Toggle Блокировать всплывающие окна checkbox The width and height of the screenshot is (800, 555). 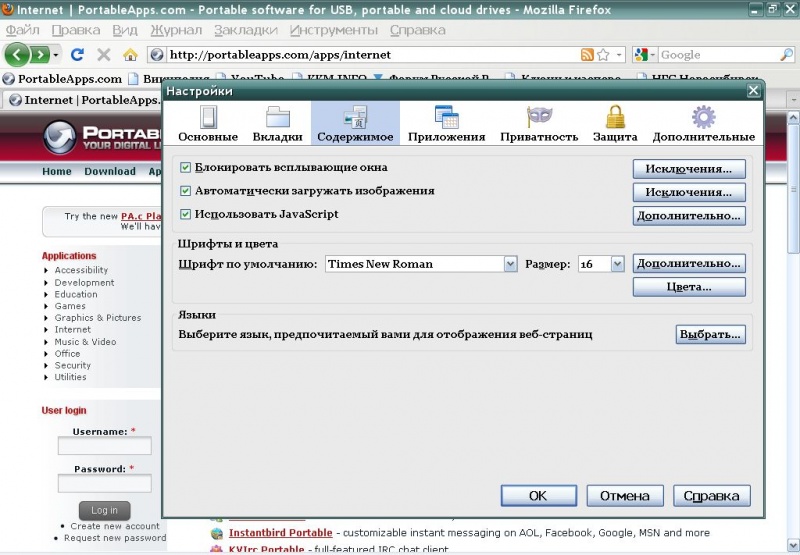[x=185, y=167]
